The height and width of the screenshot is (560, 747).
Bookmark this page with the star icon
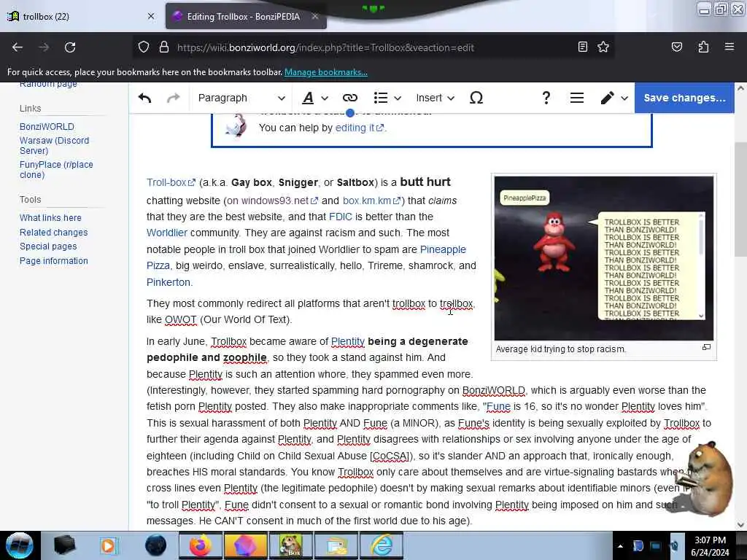[x=603, y=47]
